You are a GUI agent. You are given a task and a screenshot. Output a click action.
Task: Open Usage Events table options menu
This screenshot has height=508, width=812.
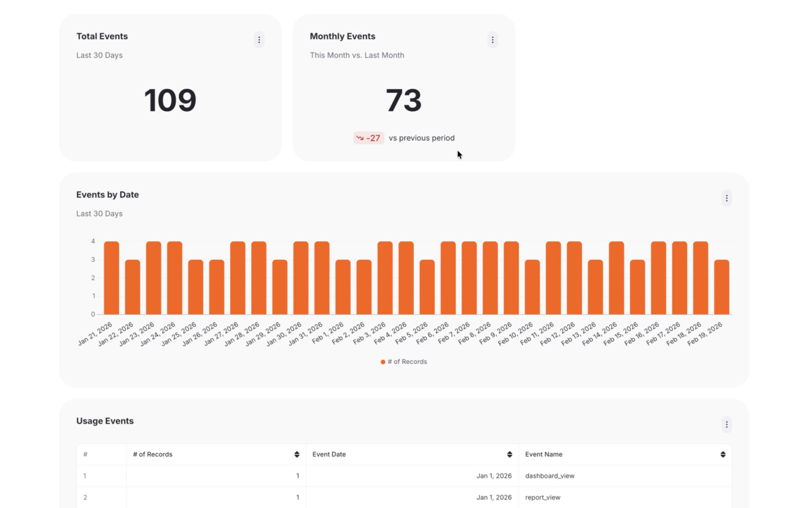(726, 424)
